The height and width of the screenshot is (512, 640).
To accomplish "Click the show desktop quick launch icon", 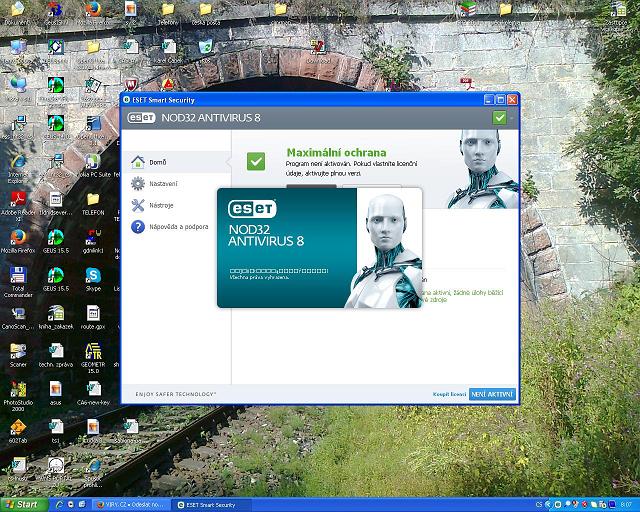I will tap(81, 505).
